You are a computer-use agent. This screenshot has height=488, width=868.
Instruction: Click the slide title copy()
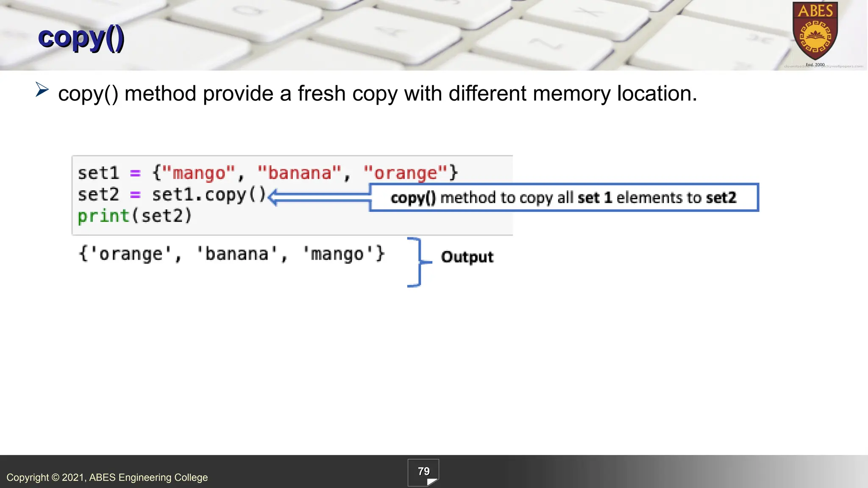(81, 39)
